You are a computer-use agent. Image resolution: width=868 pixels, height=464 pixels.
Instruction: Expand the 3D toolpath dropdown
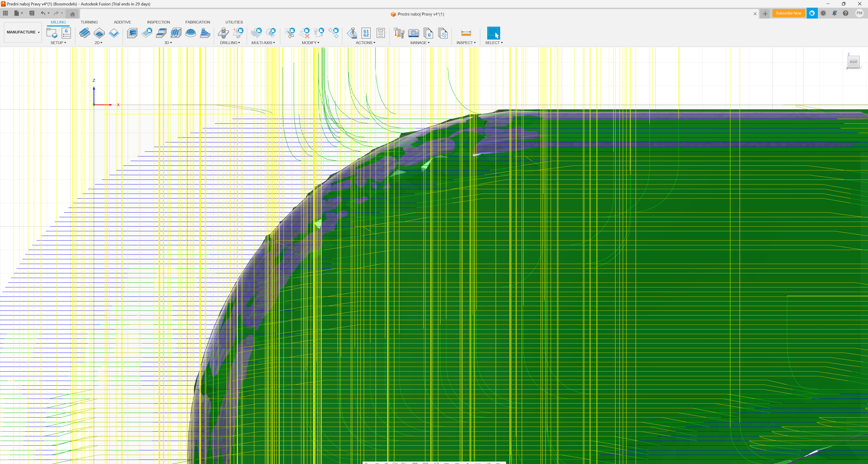pyautogui.click(x=168, y=43)
